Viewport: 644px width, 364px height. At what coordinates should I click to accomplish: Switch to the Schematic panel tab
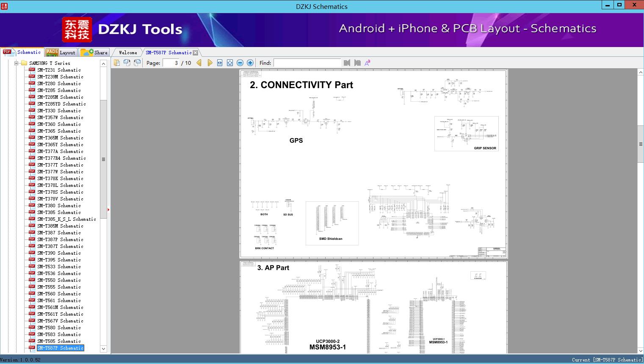22,52
